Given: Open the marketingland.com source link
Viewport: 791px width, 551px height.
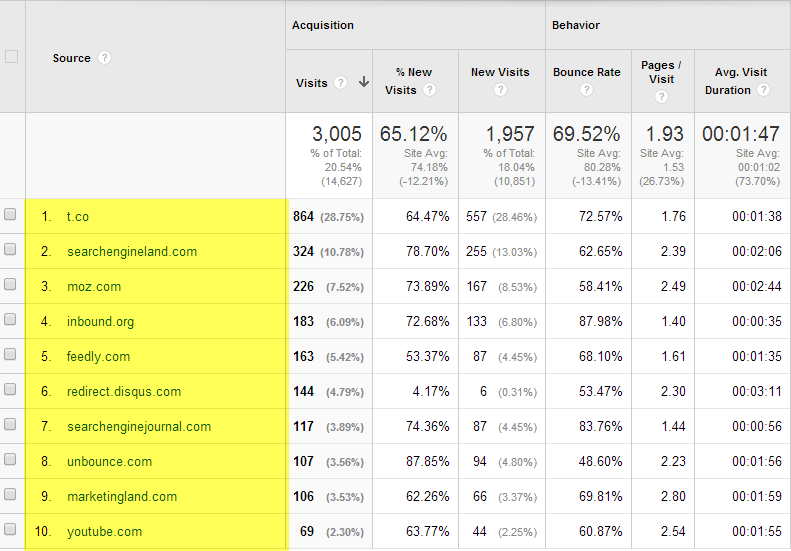Looking at the screenshot, I should click(x=122, y=497).
